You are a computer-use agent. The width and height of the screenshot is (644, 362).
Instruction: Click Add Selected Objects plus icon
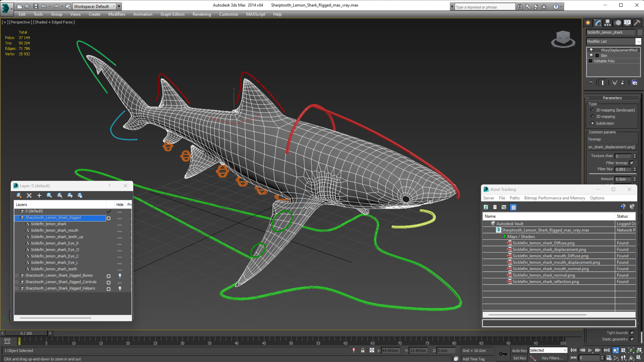coord(39,195)
